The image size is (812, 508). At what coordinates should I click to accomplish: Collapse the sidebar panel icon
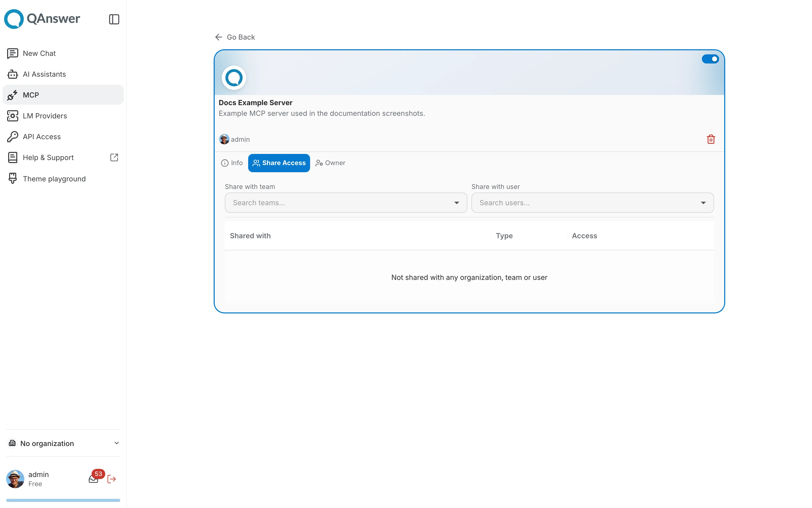click(114, 19)
